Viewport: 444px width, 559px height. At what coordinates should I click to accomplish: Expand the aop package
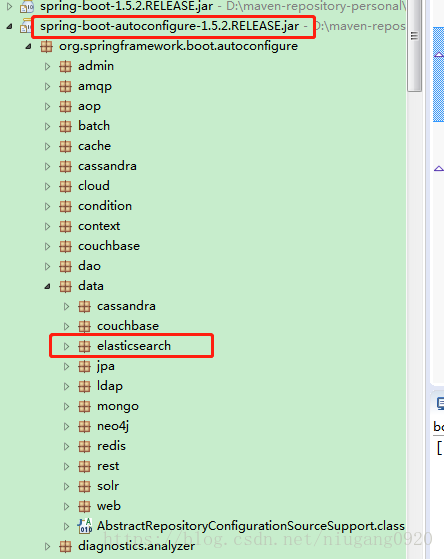pyautogui.click(x=47, y=106)
